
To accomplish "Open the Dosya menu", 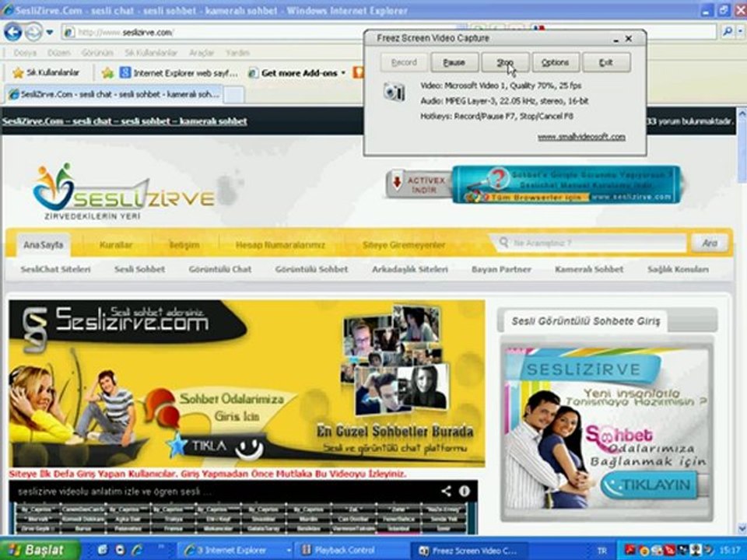I will (25, 53).
